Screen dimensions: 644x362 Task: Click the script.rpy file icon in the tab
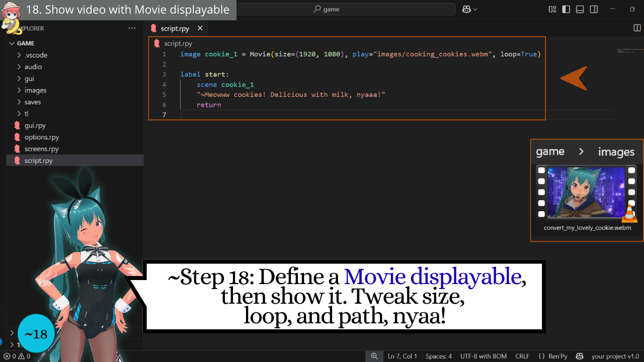(x=153, y=28)
